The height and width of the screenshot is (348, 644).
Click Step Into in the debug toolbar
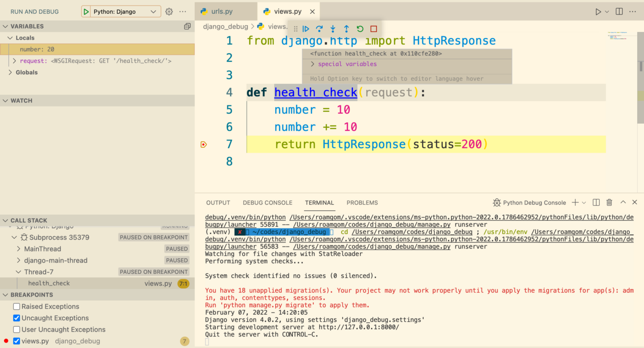(x=333, y=29)
